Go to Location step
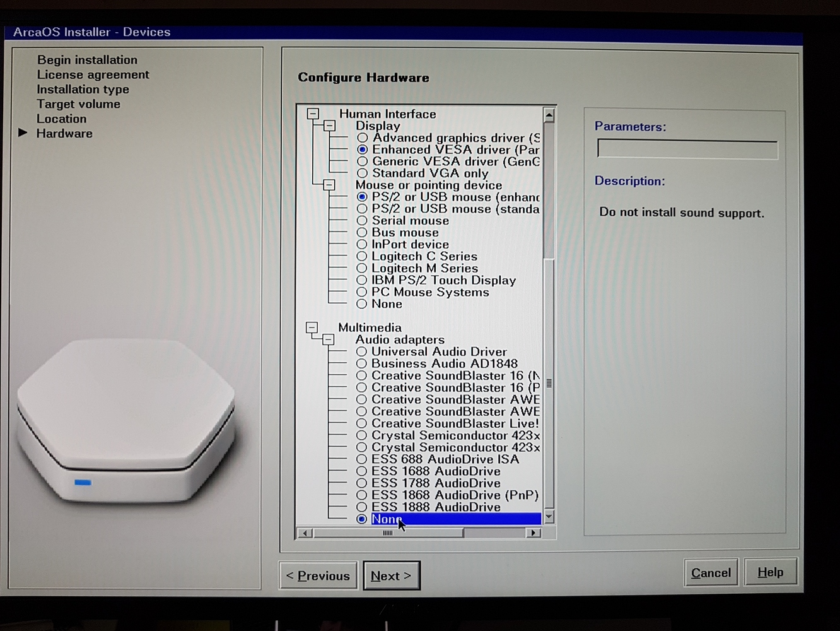Viewport: 840px width, 631px height. point(61,119)
